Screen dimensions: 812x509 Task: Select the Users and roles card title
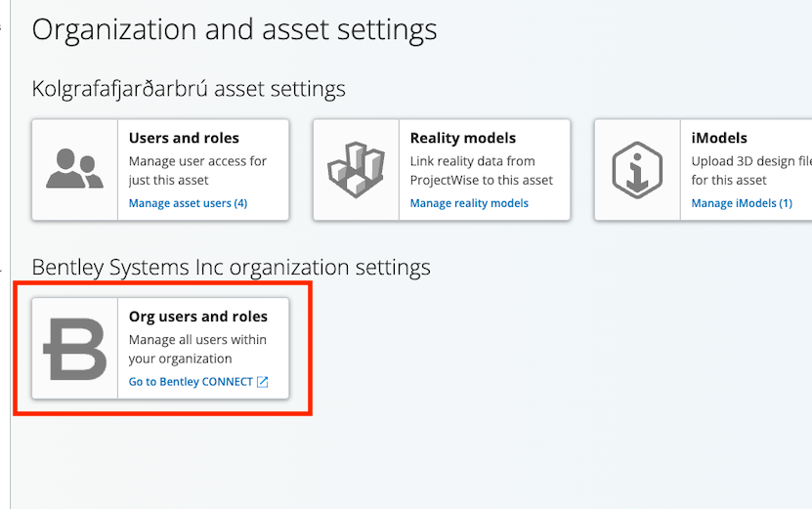(x=184, y=138)
